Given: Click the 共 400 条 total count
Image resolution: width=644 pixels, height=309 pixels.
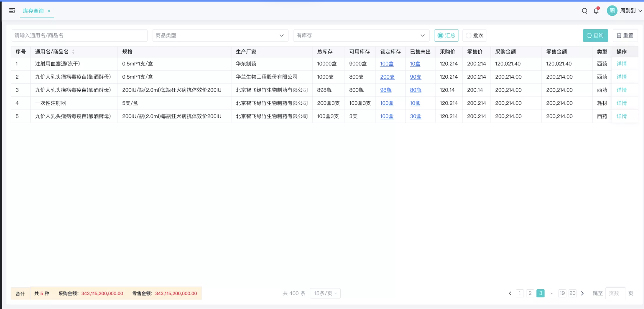Looking at the screenshot, I should [x=294, y=293].
